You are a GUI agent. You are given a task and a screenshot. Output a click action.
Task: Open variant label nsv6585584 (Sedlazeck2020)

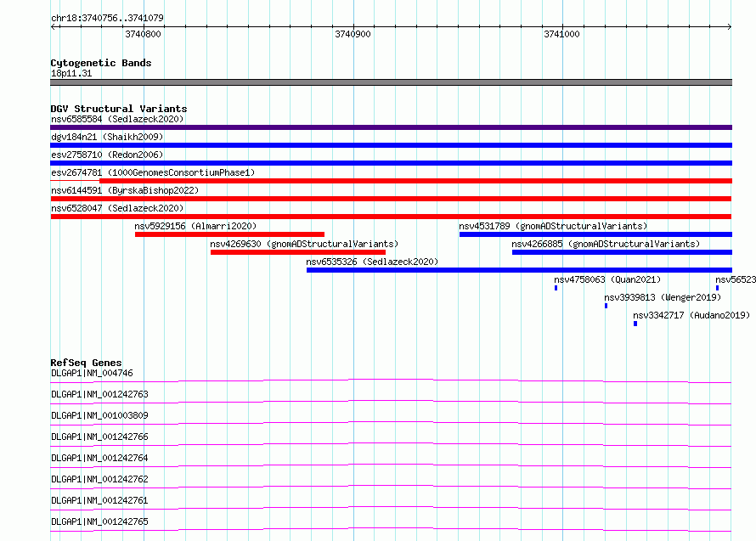pyautogui.click(x=117, y=119)
